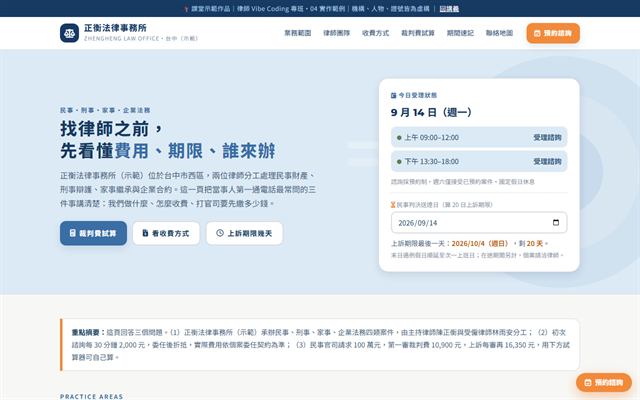Click the '9 月 14 日（週一）' date heading
This screenshot has height=400, width=640.
[x=431, y=112]
